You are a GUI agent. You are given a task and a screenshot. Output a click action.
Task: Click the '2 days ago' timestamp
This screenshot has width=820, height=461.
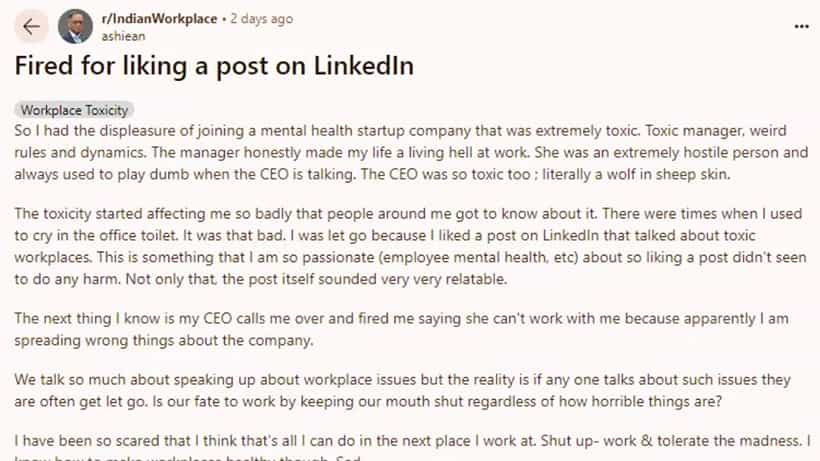(x=261, y=19)
